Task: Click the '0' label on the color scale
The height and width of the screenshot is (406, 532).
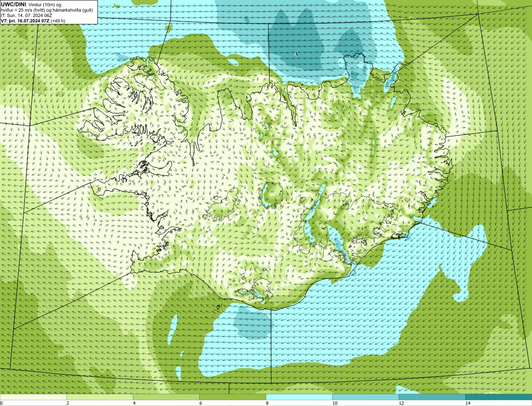Action: pos(2,403)
